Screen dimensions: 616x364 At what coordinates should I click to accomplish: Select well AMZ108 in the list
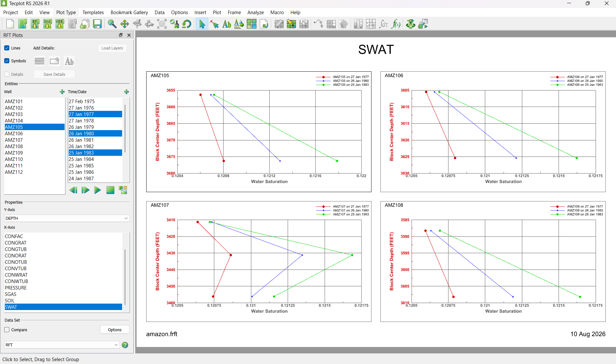click(x=34, y=146)
